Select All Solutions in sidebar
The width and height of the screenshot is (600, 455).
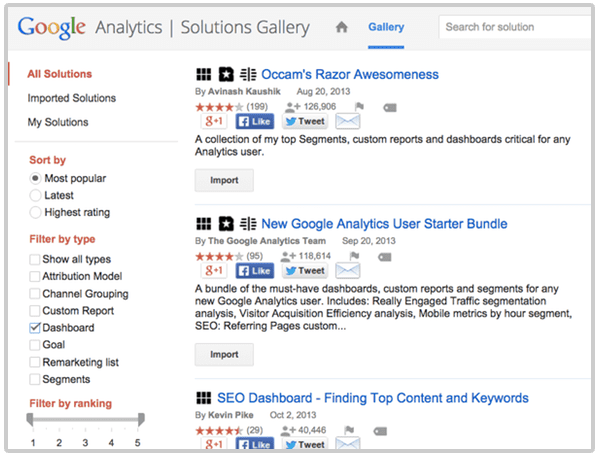60,74
